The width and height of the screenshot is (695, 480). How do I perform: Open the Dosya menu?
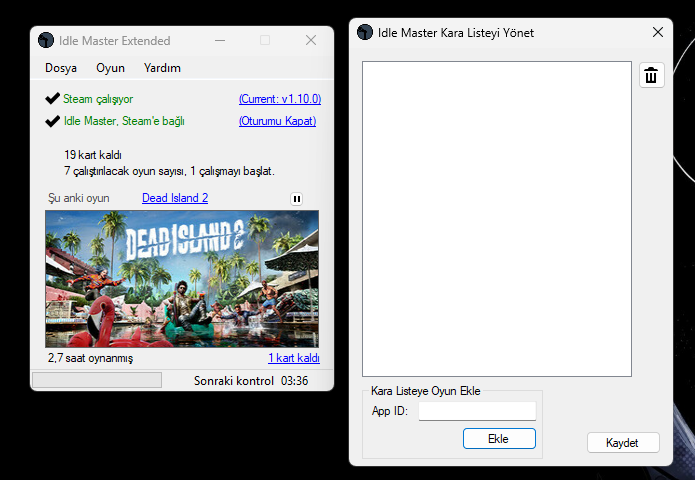[61, 68]
